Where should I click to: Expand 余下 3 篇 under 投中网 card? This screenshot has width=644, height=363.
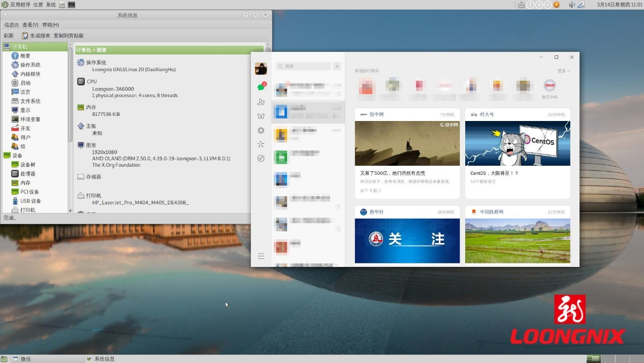pyautogui.click(x=370, y=191)
